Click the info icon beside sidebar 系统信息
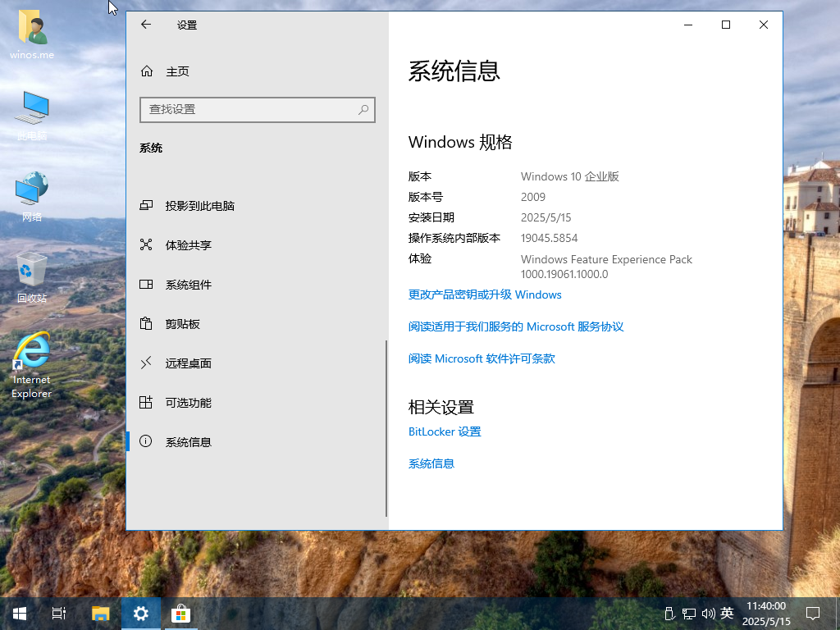 (x=146, y=441)
